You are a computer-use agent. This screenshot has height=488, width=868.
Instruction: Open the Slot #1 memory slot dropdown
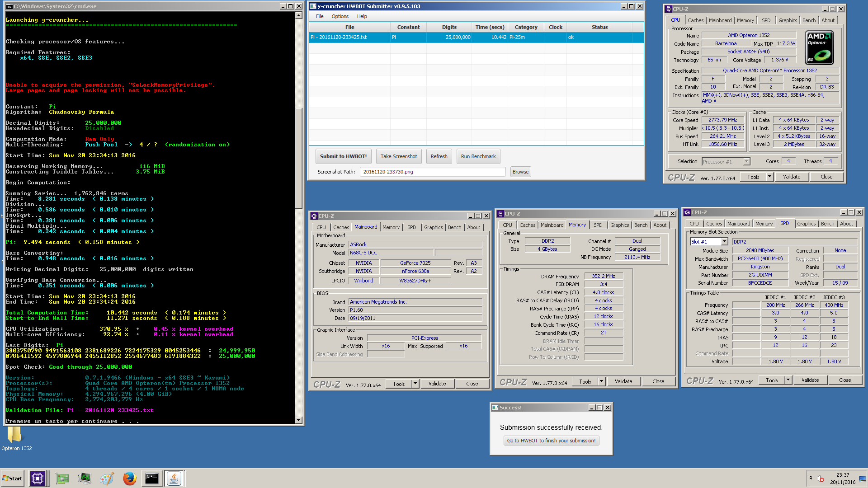coord(724,242)
